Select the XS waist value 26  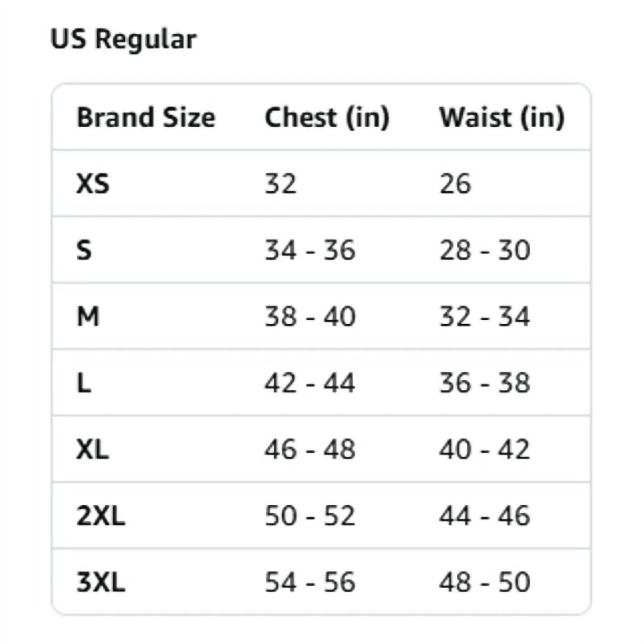click(455, 184)
